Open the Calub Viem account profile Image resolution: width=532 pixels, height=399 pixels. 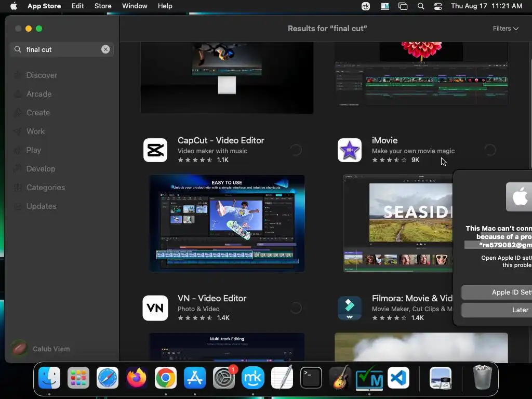(x=41, y=349)
